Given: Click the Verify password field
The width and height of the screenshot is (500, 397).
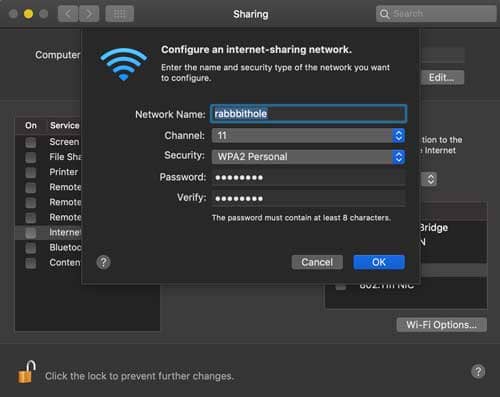Looking at the screenshot, I should tap(308, 198).
